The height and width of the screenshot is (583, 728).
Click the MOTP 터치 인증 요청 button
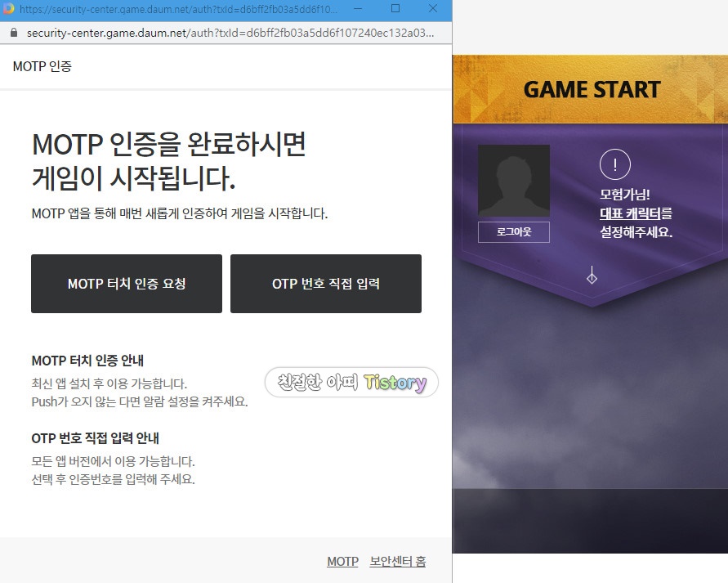(x=127, y=284)
